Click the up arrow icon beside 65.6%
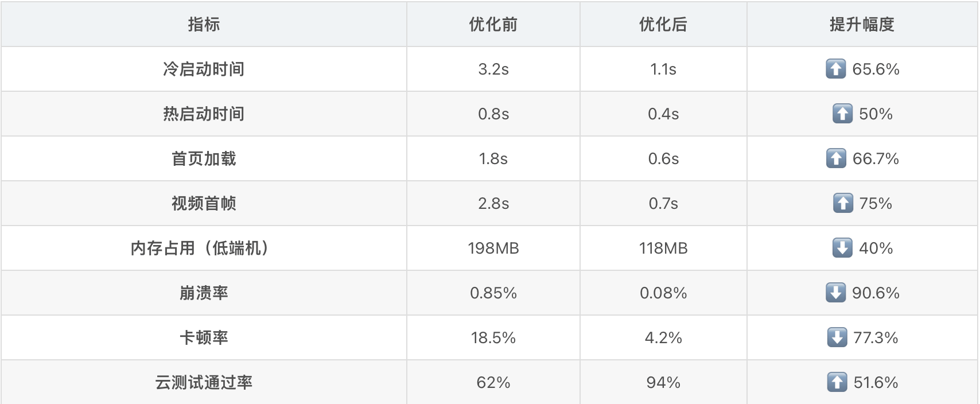This screenshot has width=980, height=404. pos(835,69)
